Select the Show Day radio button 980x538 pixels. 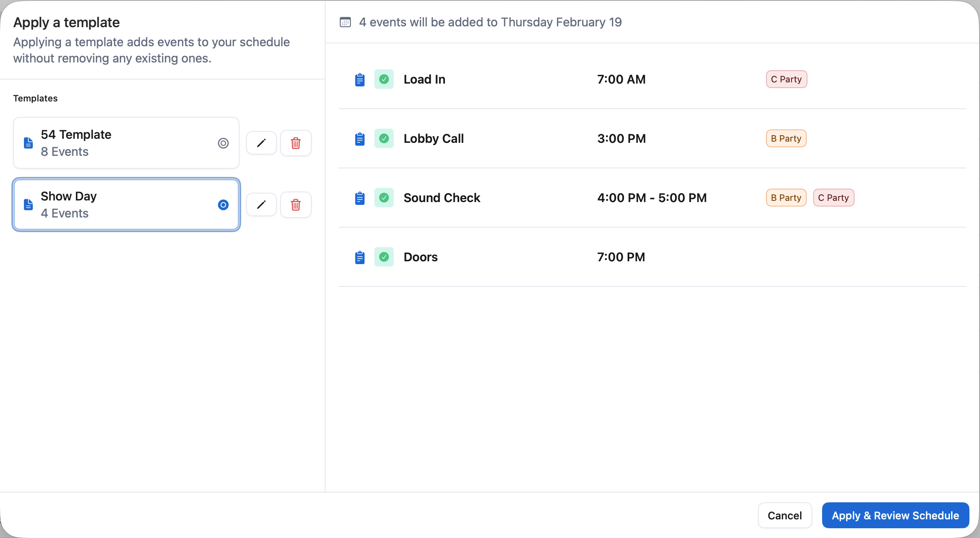click(223, 204)
